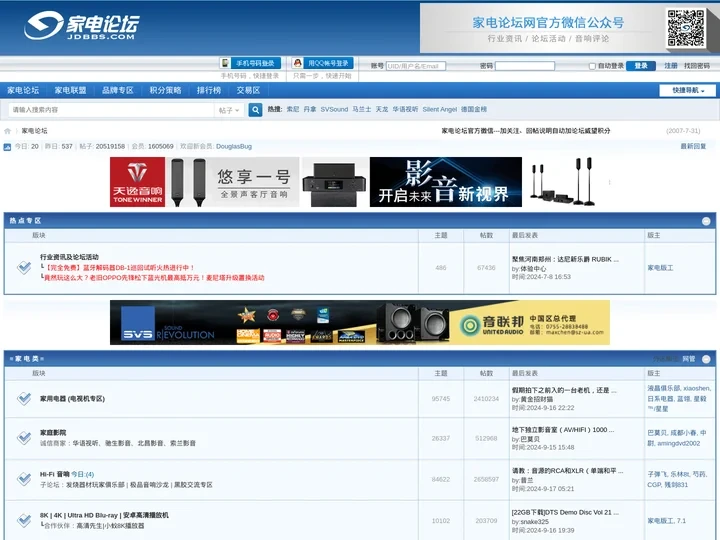Click the blue 登录 login button
Viewport: 720px width, 540px height.
pyautogui.click(x=641, y=66)
